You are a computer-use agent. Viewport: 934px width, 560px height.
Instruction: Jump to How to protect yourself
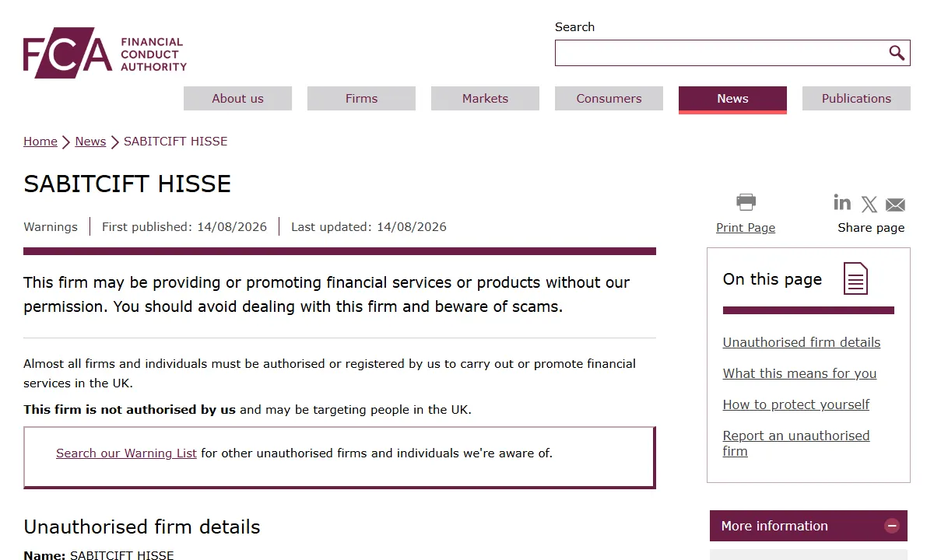[x=795, y=404]
